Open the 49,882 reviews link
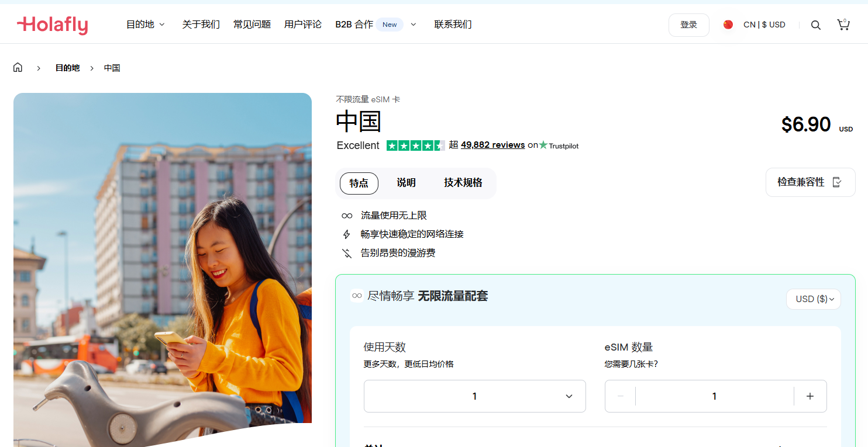The height and width of the screenshot is (447, 868). click(492, 145)
